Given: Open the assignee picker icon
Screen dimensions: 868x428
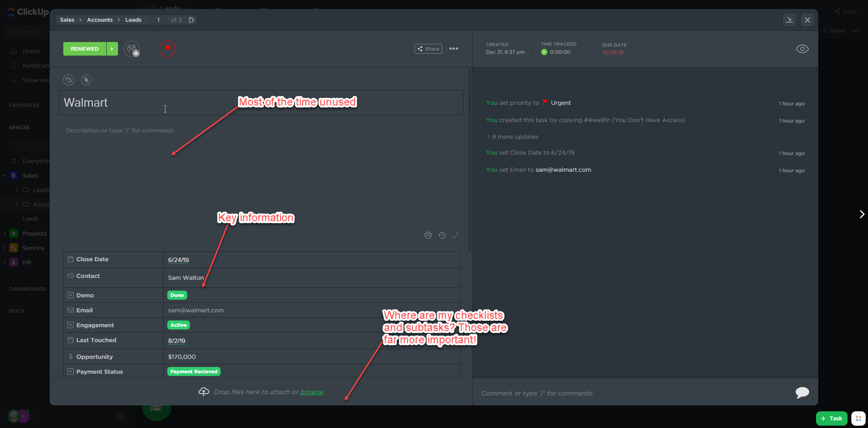Looking at the screenshot, I should (132, 49).
